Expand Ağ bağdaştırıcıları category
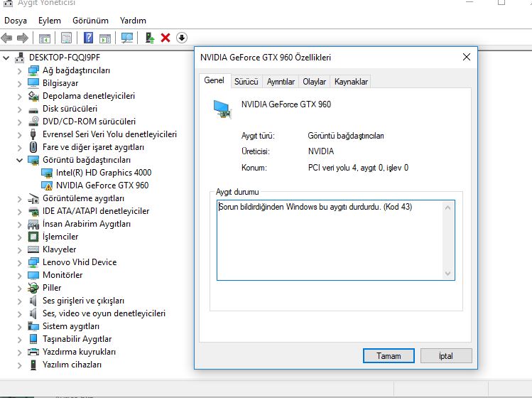532x398 pixels. coord(20,71)
